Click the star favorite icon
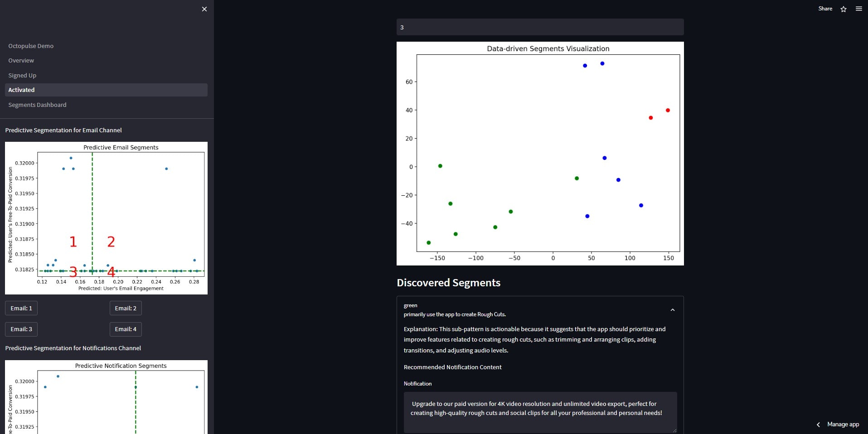 pyautogui.click(x=844, y=9)
